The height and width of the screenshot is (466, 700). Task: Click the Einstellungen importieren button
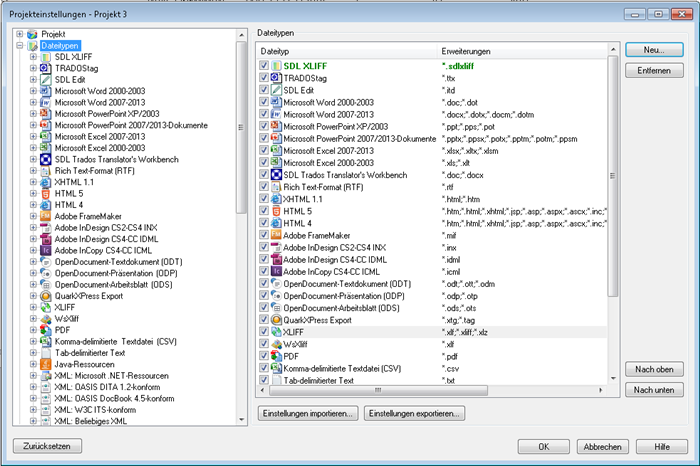pyautogui.click(x=308, y=413)
